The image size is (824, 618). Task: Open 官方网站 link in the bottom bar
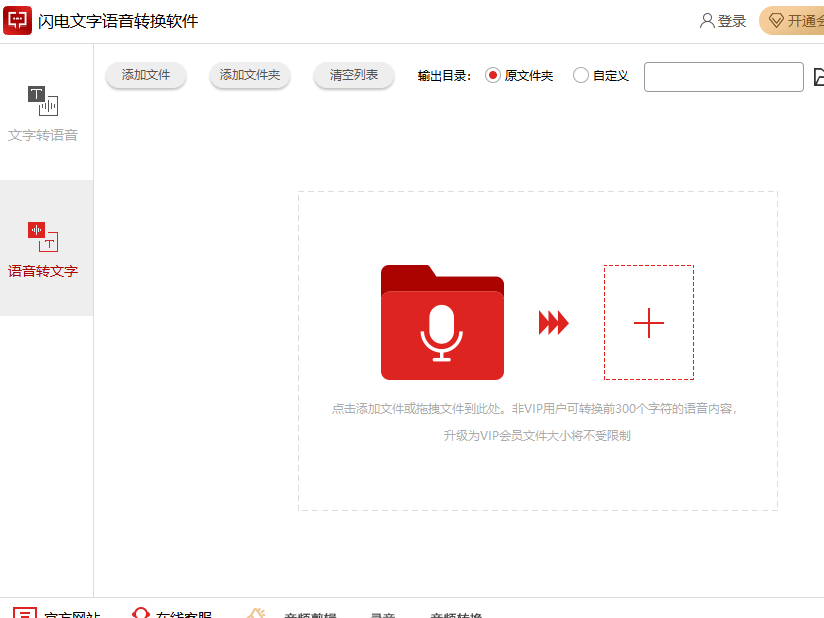coord(56,613)
